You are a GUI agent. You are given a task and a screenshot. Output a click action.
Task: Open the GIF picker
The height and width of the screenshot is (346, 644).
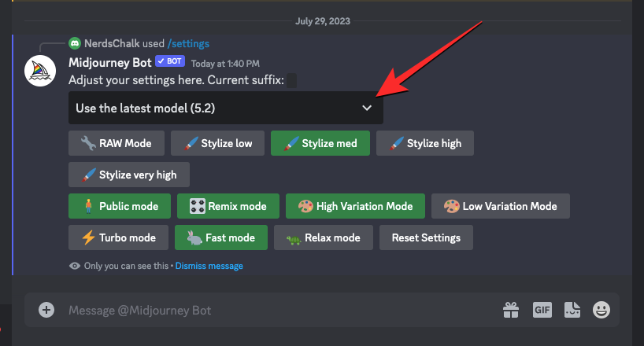click(x=542, y=310)
